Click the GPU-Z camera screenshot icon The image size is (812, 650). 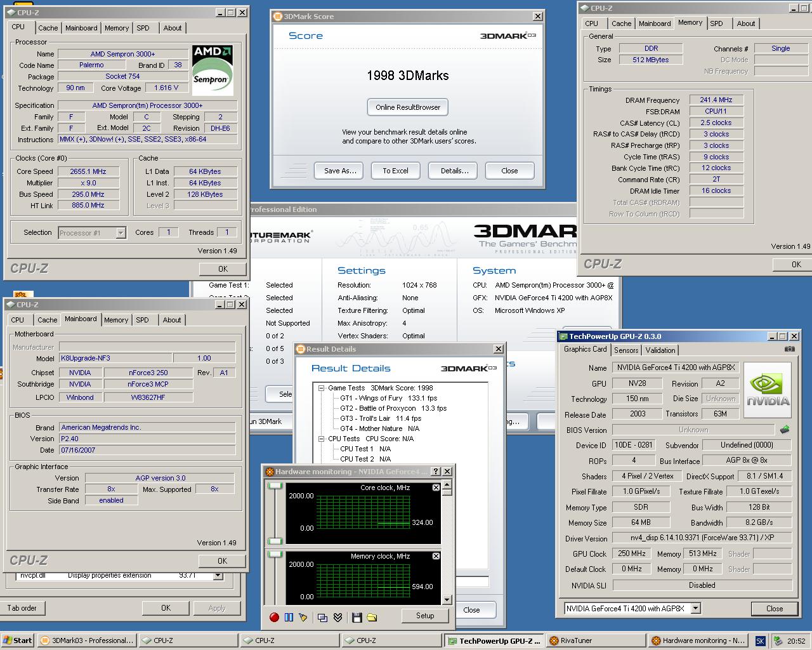pyautogui.click(x=789, y=349)
